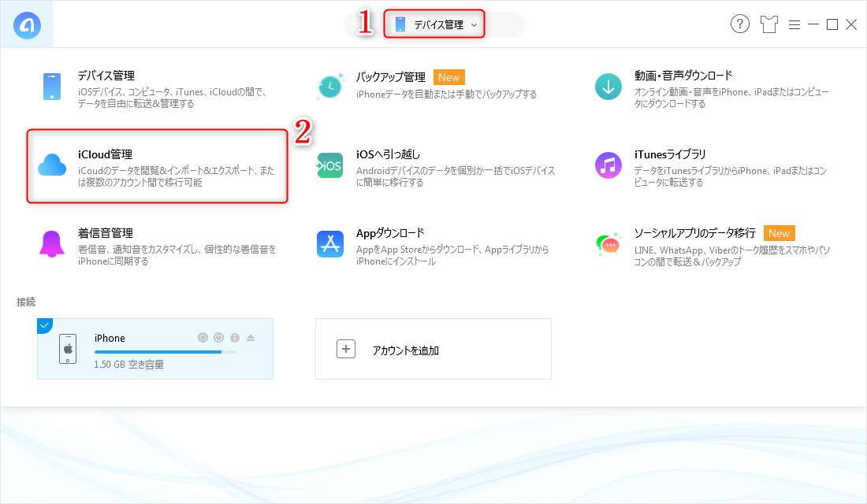Click the iCloud管理 cloud icon
The height and width of the screenshot is (504, 867).
click(x=52, y=165)
